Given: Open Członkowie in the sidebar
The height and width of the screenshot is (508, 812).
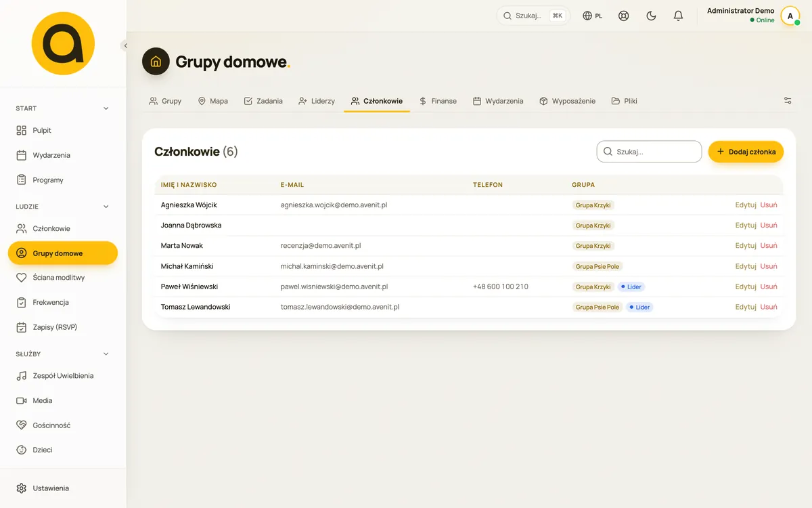Looking at the screenshot, I should [x=63, y=228].
